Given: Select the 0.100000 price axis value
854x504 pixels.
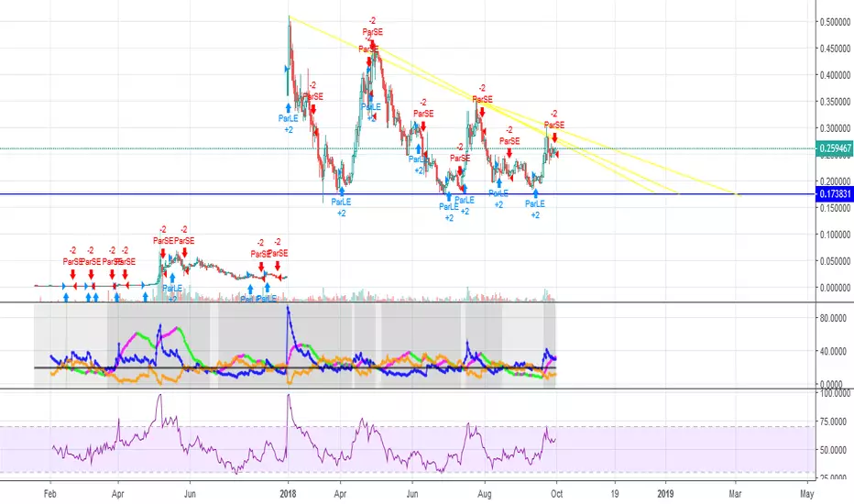Looking at the screenshot, I should coord(835,235).
